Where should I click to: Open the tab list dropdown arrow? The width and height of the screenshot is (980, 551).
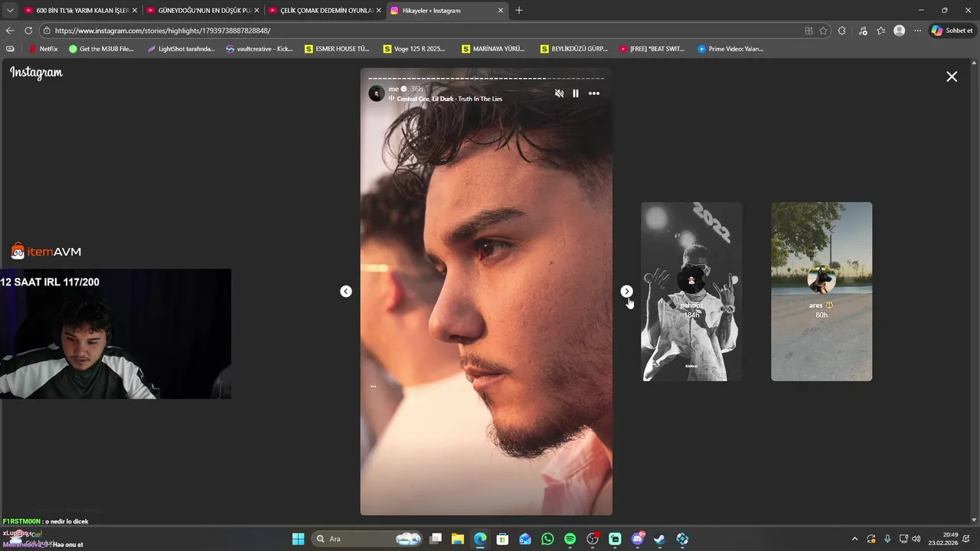click(10, 10)
